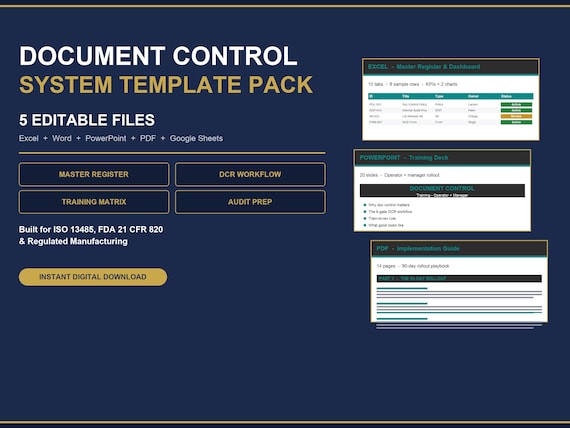Click "The 6-gate DCR workflow" bullet
This screenshot has height=428, width=570.
[x=390, y=212]
